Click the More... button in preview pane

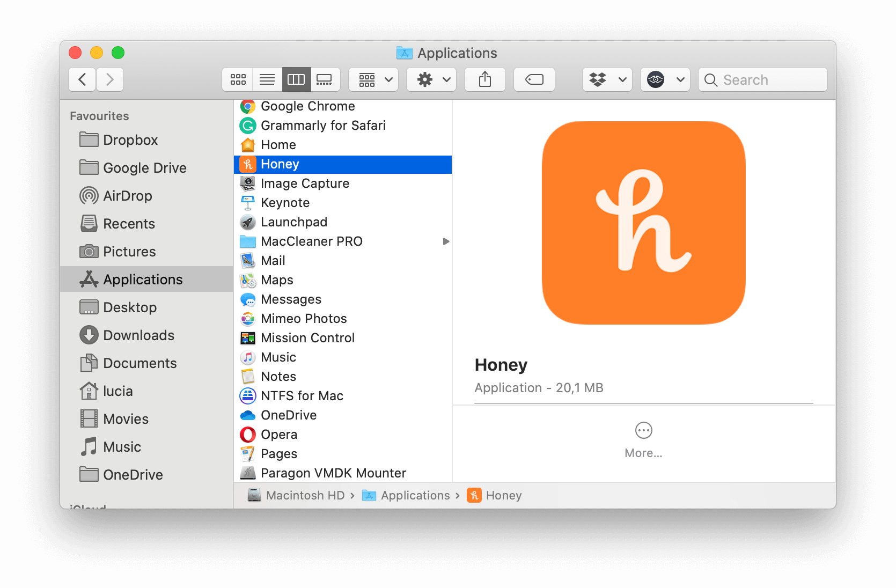pos(643,440)
